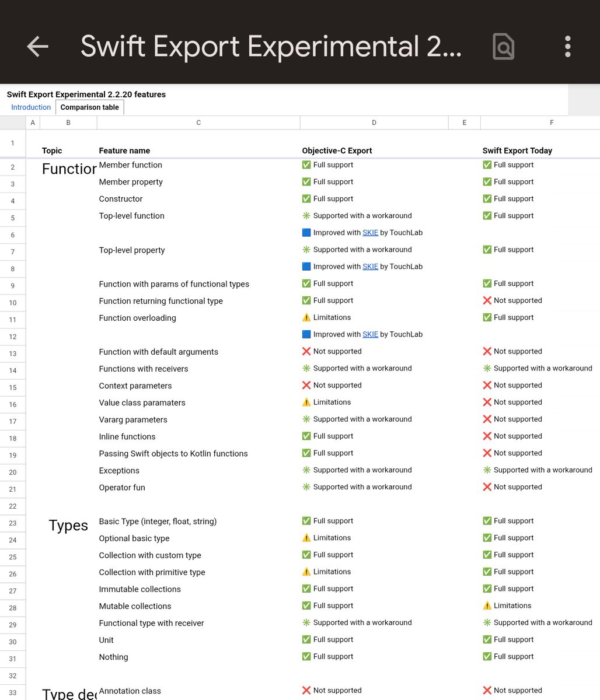Viewport: 600px width, 700px height.
Task: Click the 'Top-level property' cell
Action: tap(132, 250)
